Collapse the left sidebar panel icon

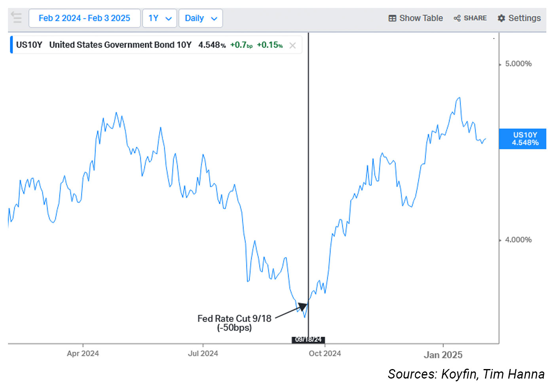coord(17,18)
